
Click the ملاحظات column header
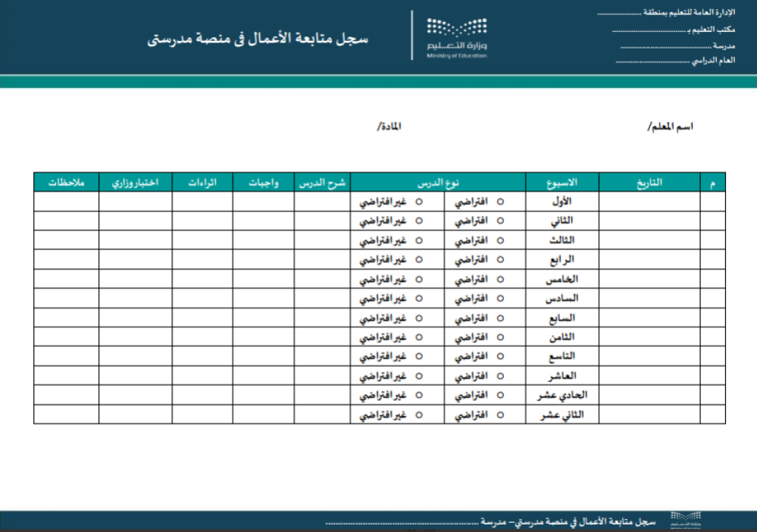tap(66, 182)
